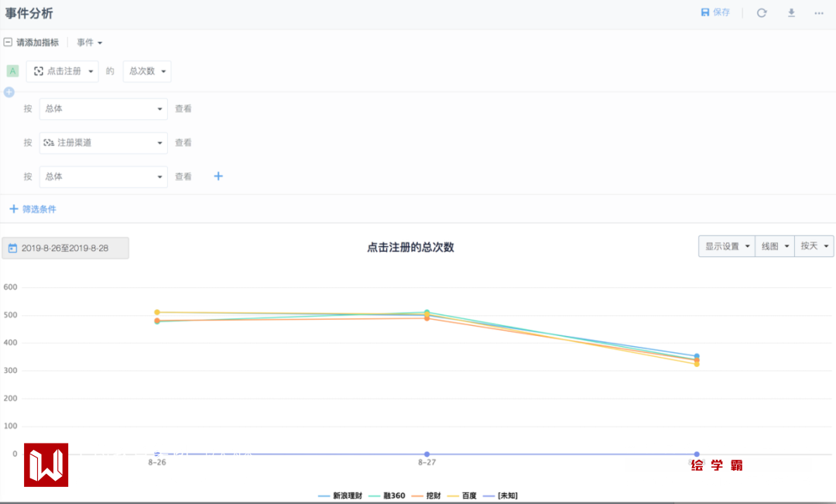Open the more options ellipsis menu
836x504 pixels.
point(819,13)
